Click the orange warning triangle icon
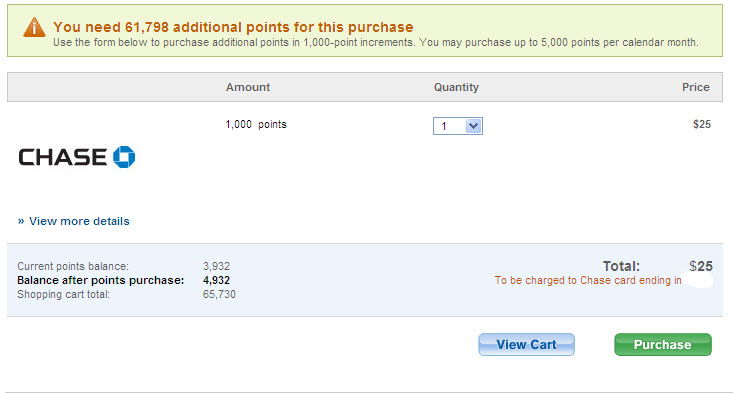The height and width of the screenshot is (393, 733). click(34, 28)
